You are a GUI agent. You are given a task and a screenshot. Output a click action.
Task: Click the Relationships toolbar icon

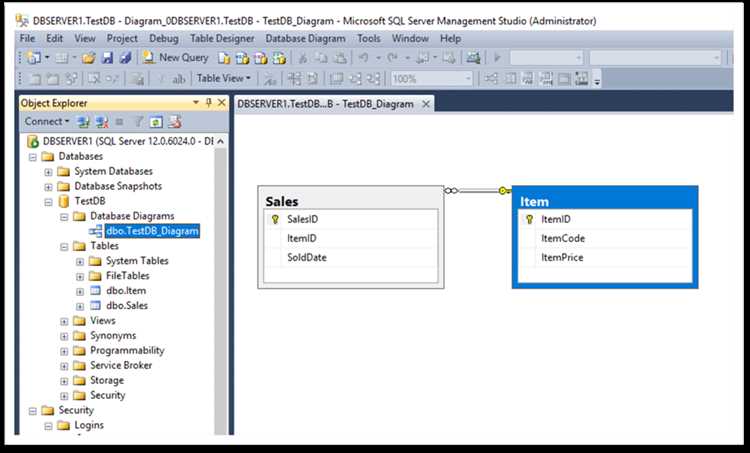click(x=491, y=79)
